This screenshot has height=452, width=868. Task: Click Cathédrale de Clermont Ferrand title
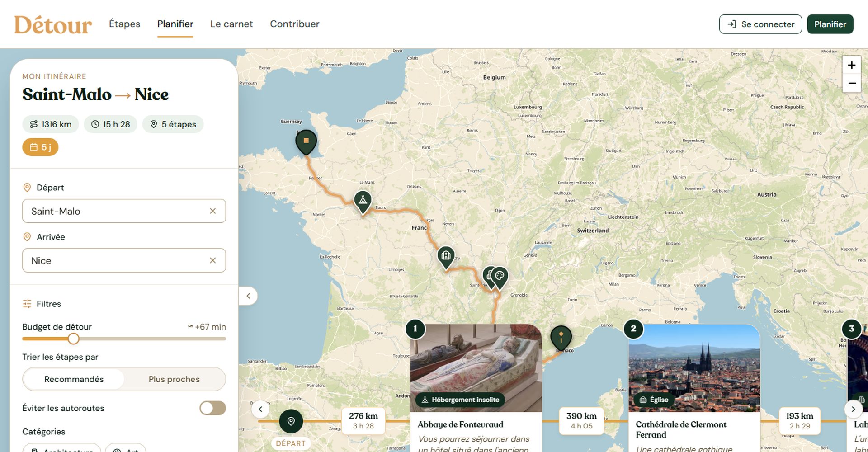coord(681,429)
